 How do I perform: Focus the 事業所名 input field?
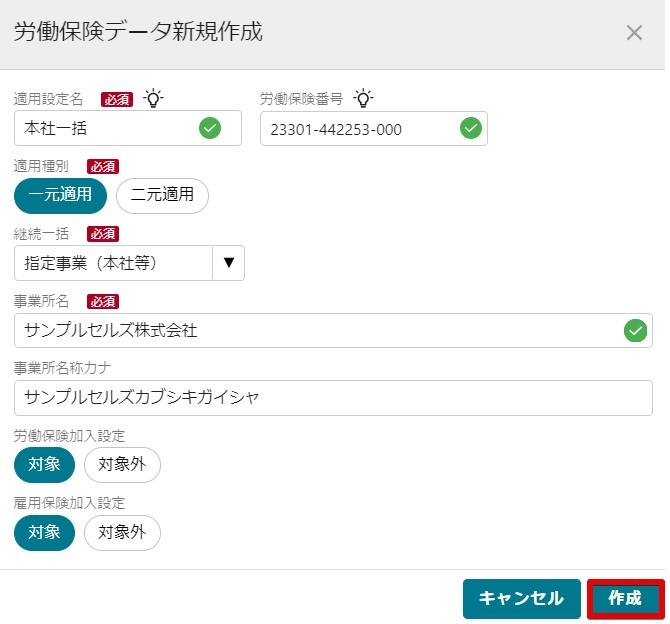333,330
